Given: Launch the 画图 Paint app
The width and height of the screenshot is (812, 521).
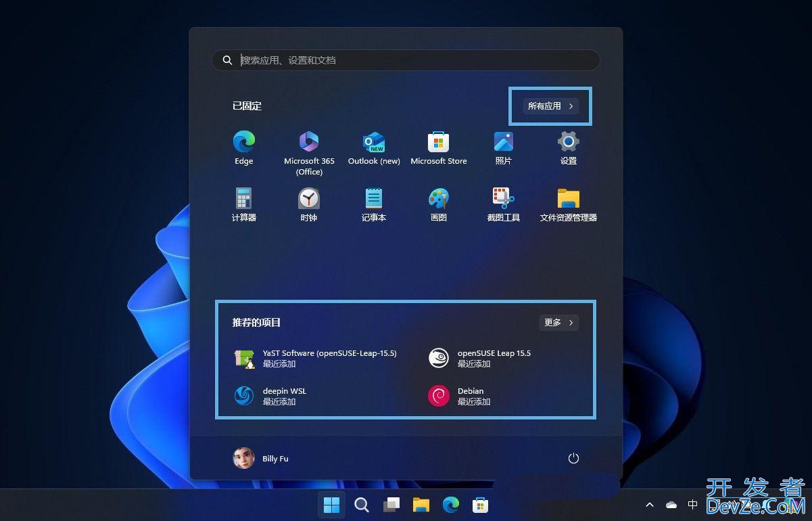Looking at the screenshot, I should pos(439,204).
